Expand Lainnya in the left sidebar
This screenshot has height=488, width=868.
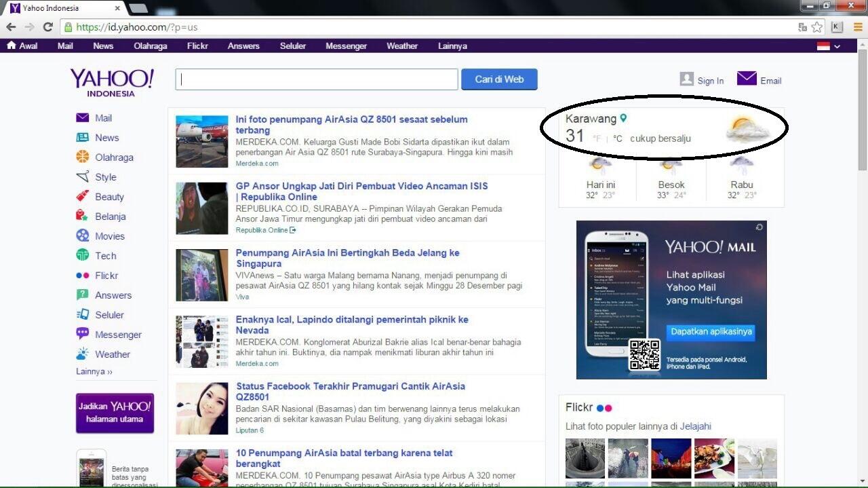(x=94, y=372)
